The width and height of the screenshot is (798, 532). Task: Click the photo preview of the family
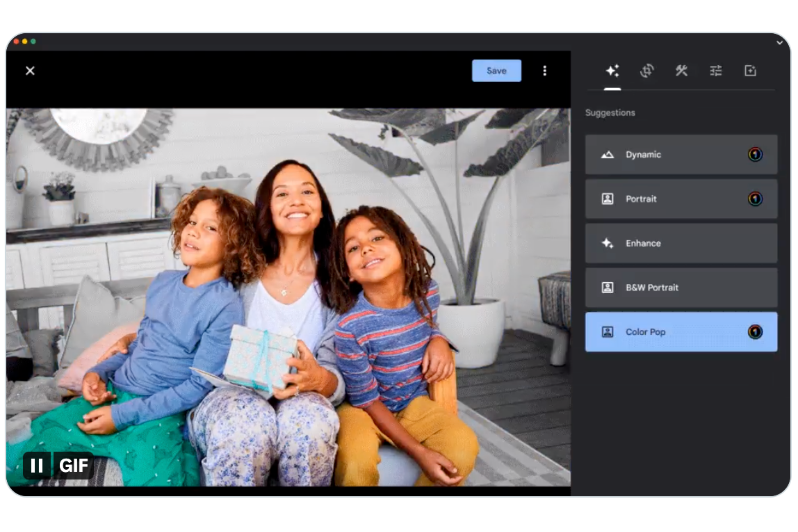(288, 297)
